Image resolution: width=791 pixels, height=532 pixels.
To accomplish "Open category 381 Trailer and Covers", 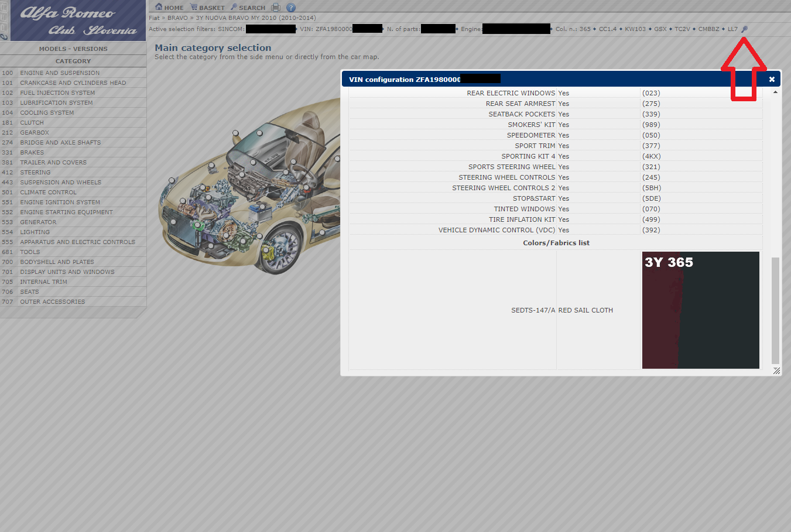I will point(73,162).
